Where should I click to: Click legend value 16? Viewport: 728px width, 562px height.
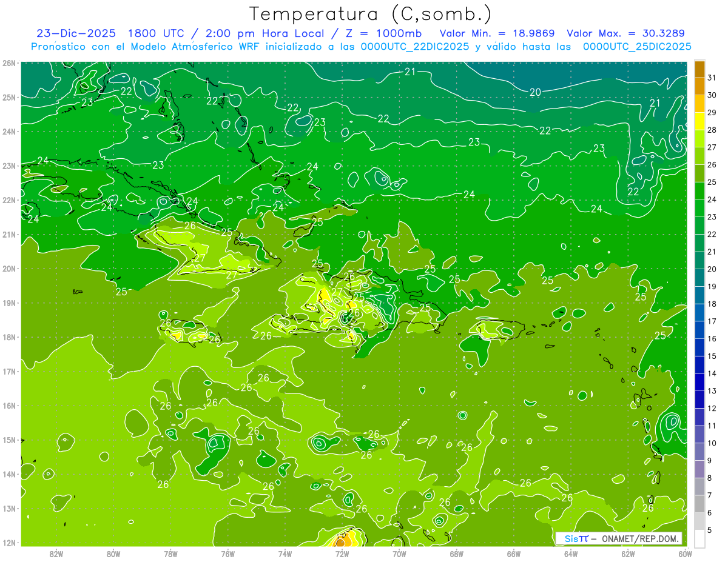coord(712,338)
